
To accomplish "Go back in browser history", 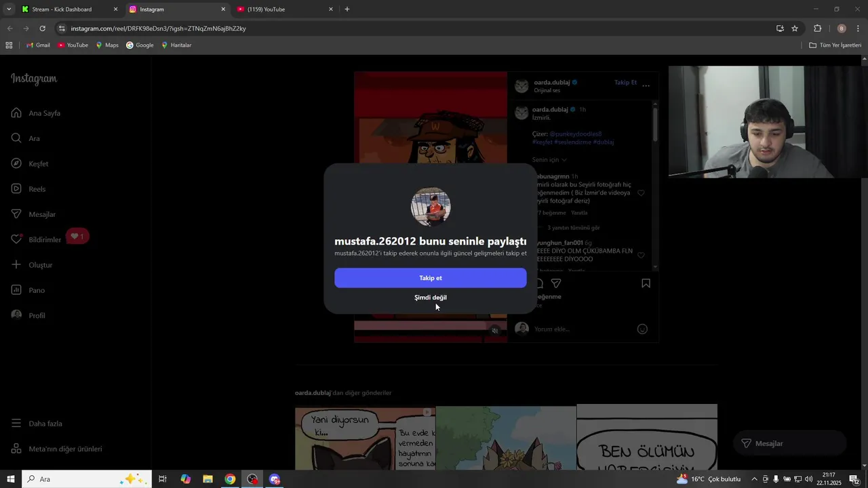I will tap(9, 28).
